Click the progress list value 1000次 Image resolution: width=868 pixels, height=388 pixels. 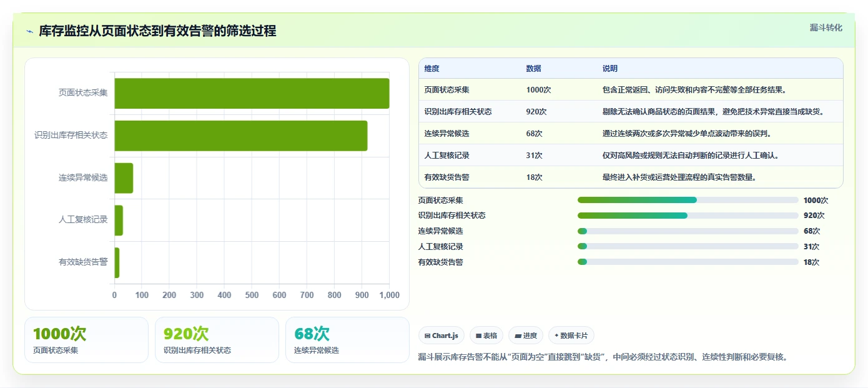pyautogui.click(x=816, y=201)
